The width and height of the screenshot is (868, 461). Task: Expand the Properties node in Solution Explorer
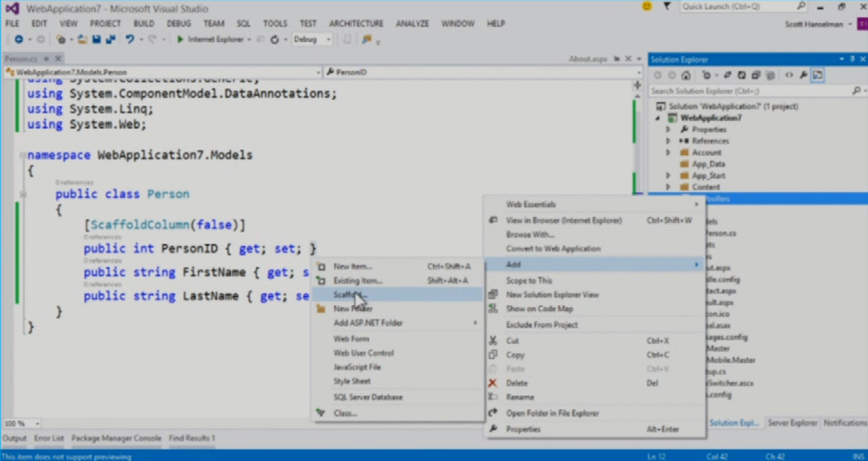pyautogui.click(x=668, y=130)
